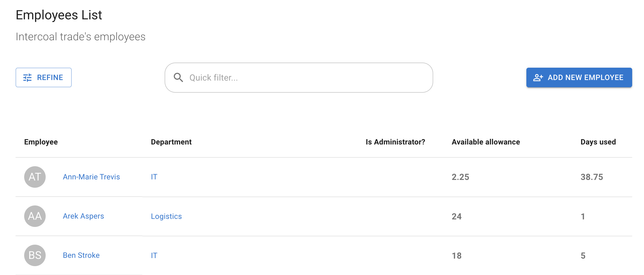The width and height of the screenshot is (644, 275).
Task: Open Ben Stroke's IT department link
Action: (x=154, y=255)
